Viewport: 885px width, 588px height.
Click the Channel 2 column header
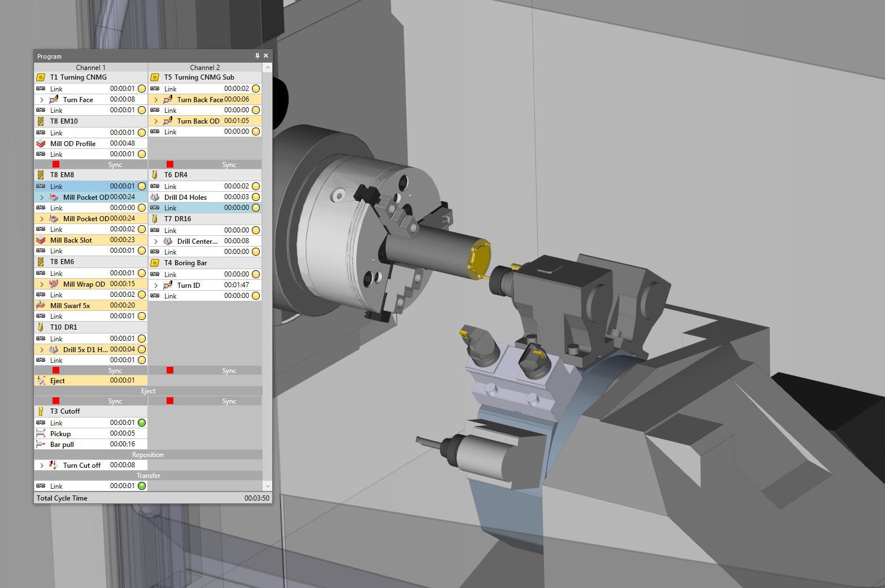[204, 67]
